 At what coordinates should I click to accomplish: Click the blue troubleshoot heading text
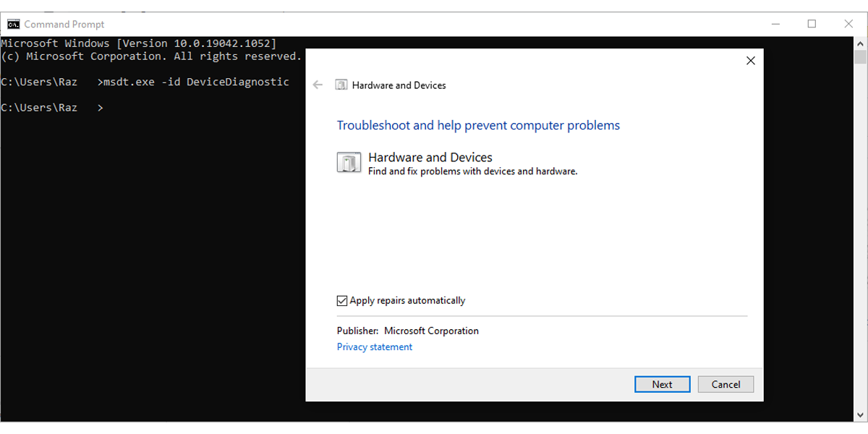pos(478,125)
